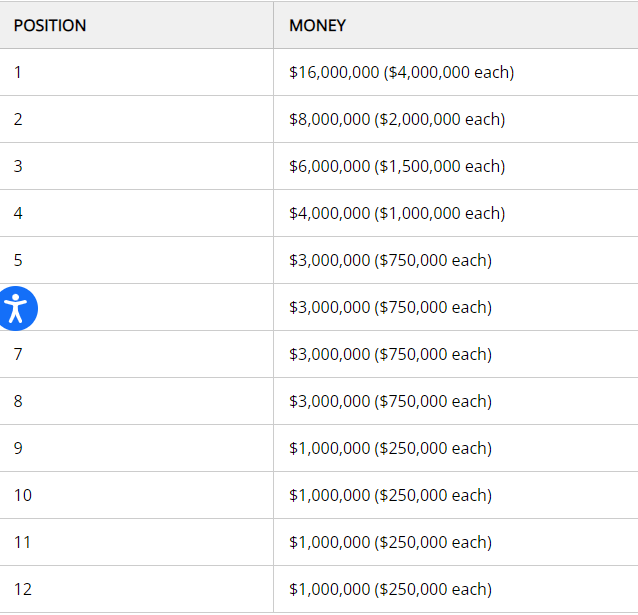Image resolution: width=638 pixels, height=615 pixels.
Task: Click the MONEY column header
Action: (x=317, y=26)
